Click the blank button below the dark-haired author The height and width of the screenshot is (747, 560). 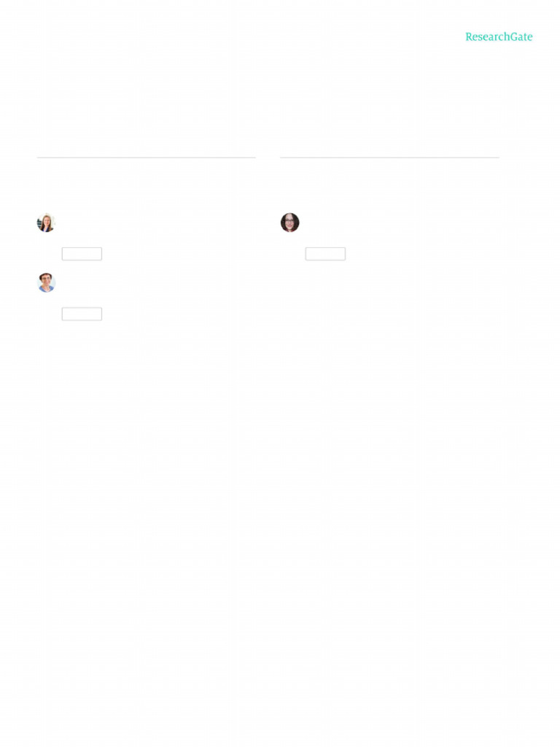[325, 254]
